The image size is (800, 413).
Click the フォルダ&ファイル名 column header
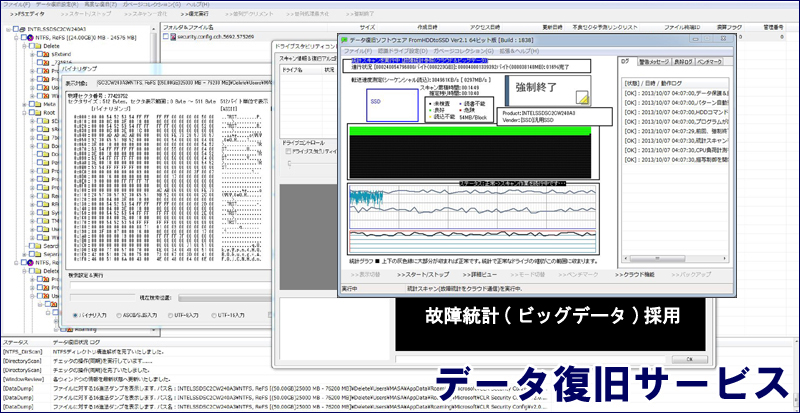click(188, 27)
